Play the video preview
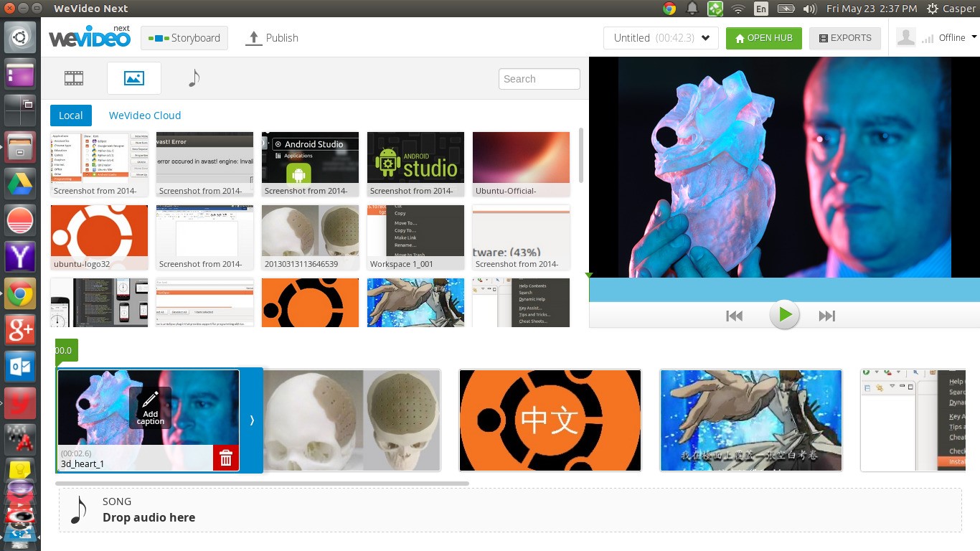The width and height of the screenshot is (980, 551). click(784, 315)
